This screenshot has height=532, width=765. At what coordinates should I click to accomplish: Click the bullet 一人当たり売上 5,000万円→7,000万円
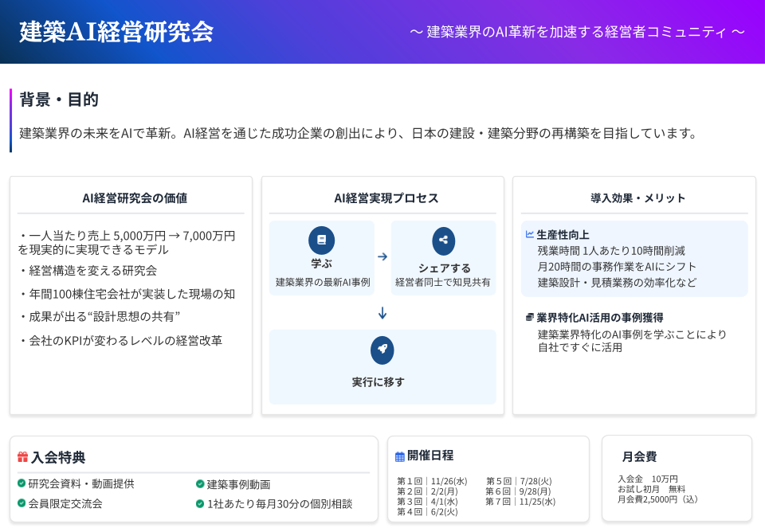click(x=127, y=242)
